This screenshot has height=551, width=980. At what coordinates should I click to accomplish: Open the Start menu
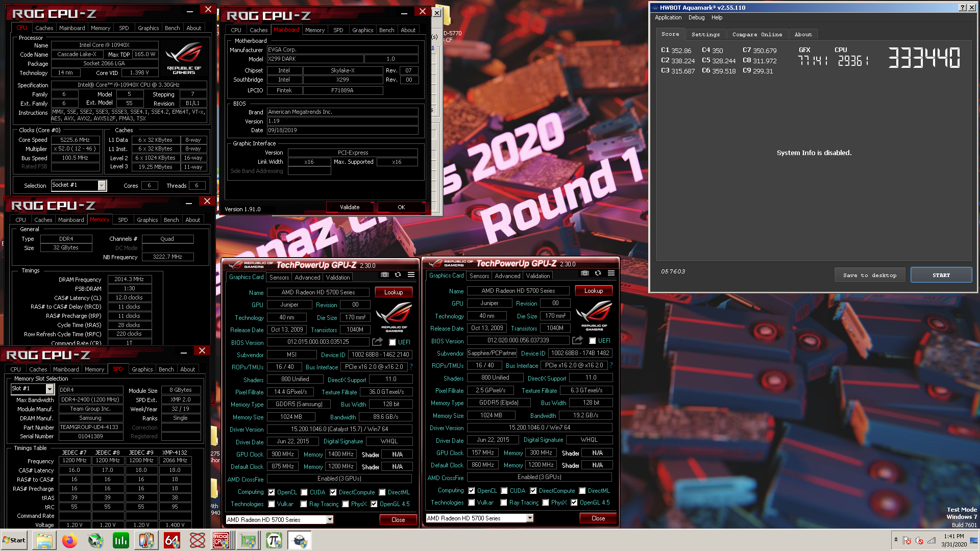pos(14,540)
